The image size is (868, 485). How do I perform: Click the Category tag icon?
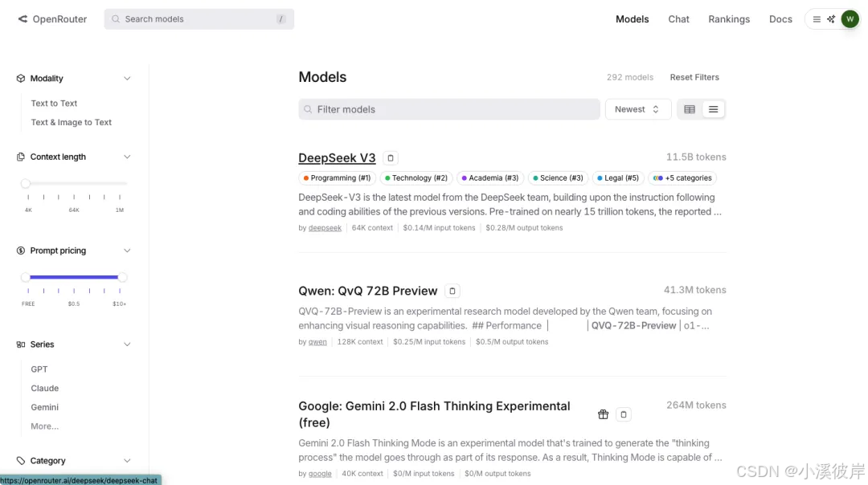click(x=20, y=461)
